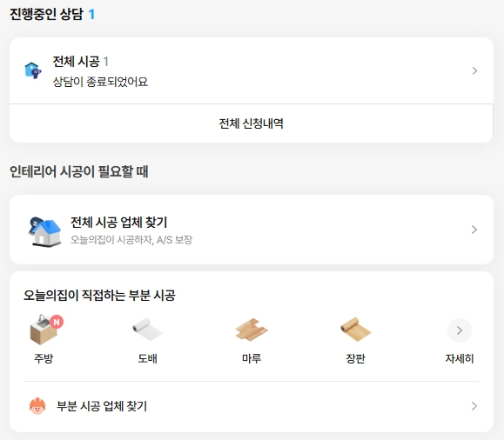Open 전체 신청내역 button

pyautogui.click(x=252, y=123)
